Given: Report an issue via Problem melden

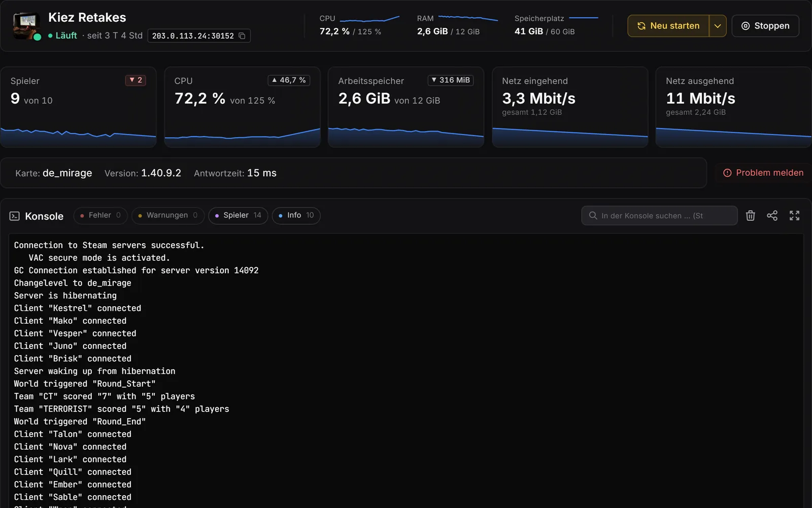Looking at the screenshot, I should [763, 173].
